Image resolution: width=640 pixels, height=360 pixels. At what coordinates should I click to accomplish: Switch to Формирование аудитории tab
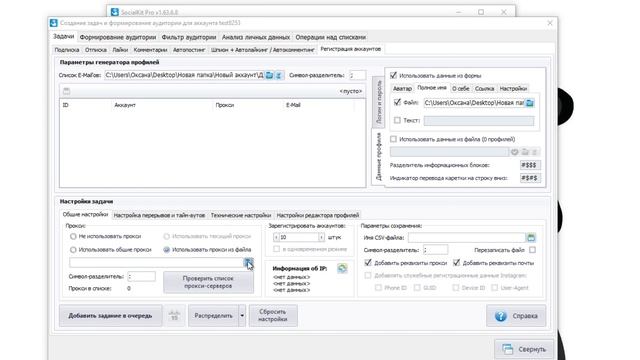pos(118,37)
